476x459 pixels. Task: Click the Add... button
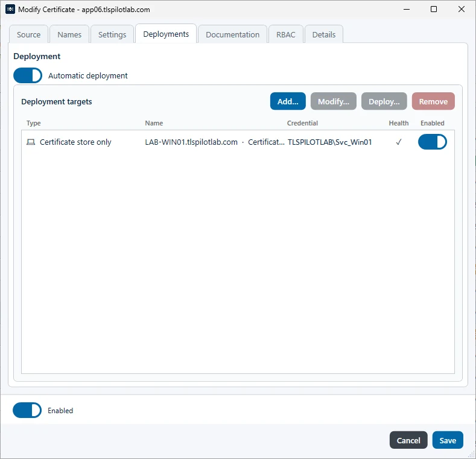pos(288,101)
